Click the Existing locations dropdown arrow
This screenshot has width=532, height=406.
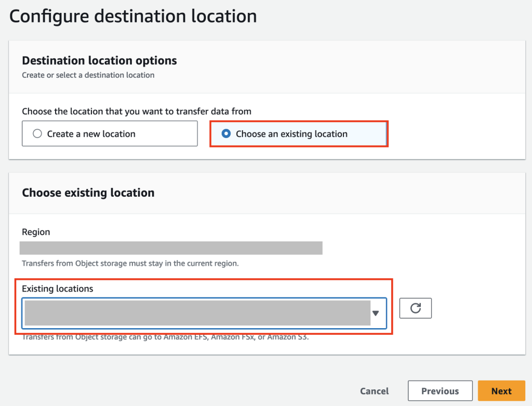[x=376, y=313]
